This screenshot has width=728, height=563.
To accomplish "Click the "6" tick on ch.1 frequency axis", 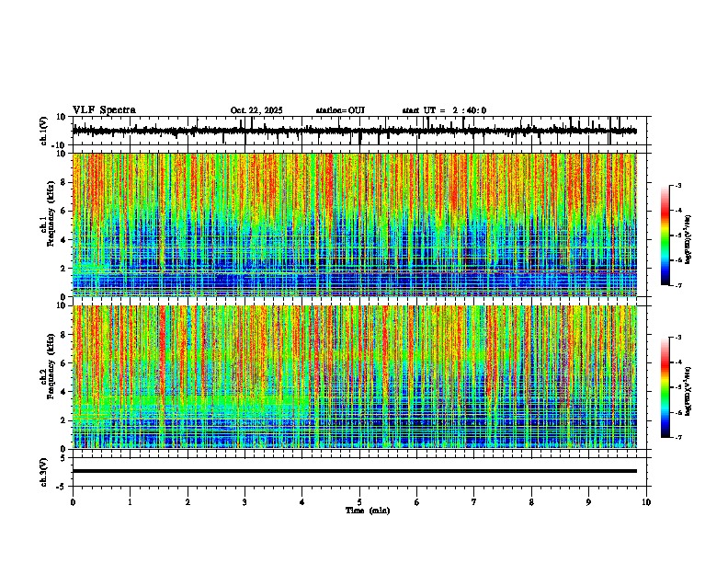I will pos(64,211).
